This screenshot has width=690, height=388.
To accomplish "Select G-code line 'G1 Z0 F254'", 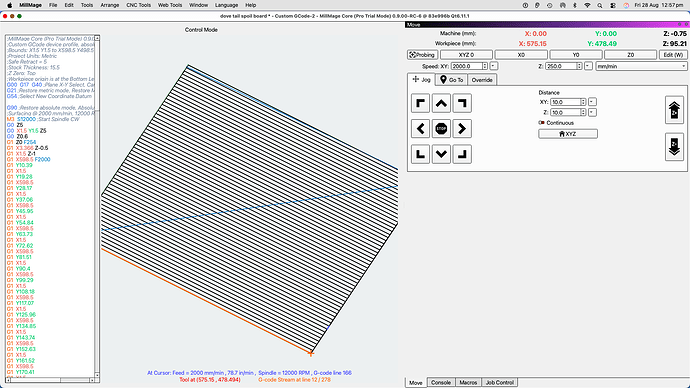I will (21, 142).
